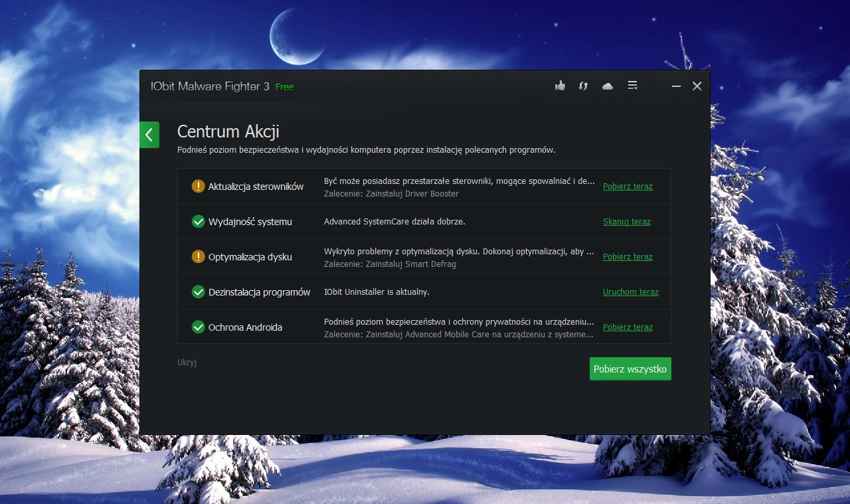Click the warning icon next to Optymalizacja dysku
This screenshot has width=850, height=504.
(198, 256)
